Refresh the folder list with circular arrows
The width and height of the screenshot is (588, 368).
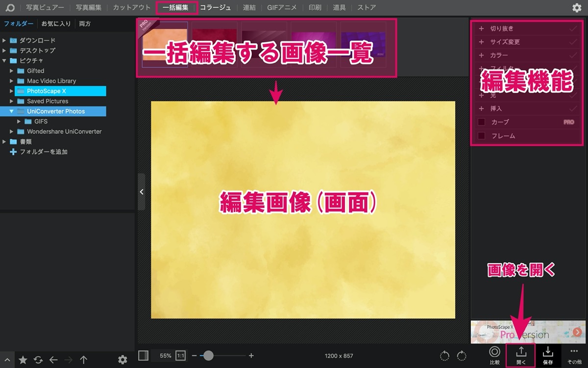[x=38, y=360]
